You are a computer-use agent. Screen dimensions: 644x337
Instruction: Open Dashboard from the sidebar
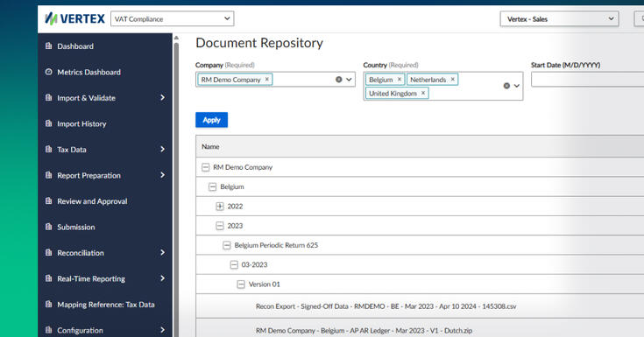75,46
